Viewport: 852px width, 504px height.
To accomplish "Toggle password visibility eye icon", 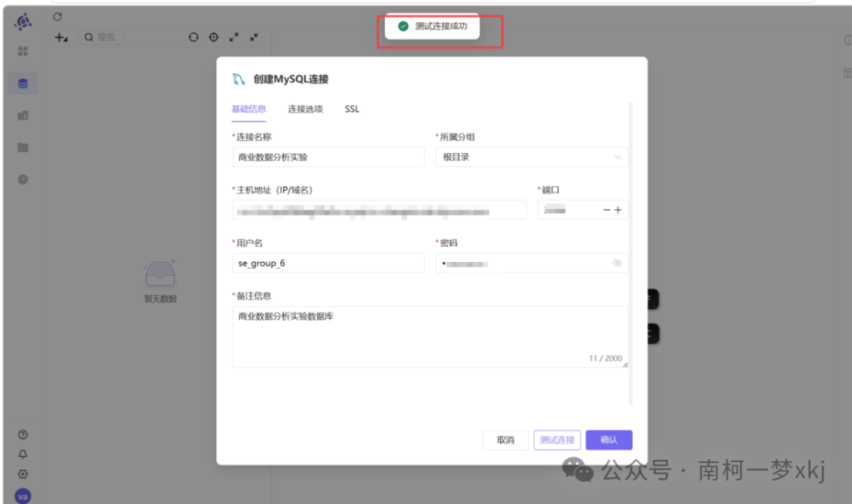I will (617, 263).
